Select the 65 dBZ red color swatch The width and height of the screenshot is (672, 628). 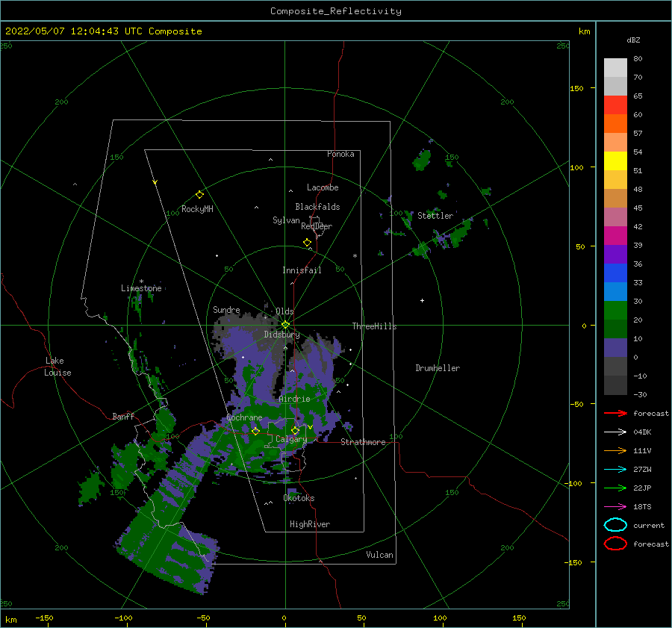tap(615, 105)
